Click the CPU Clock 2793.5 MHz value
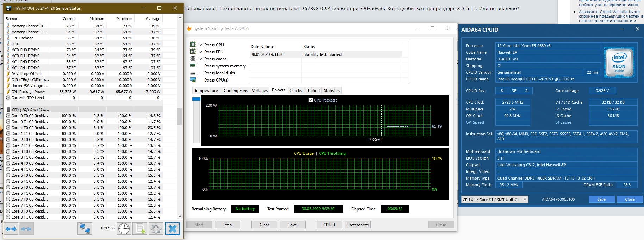Screen dimensions: 644x240 pos(512,102)
